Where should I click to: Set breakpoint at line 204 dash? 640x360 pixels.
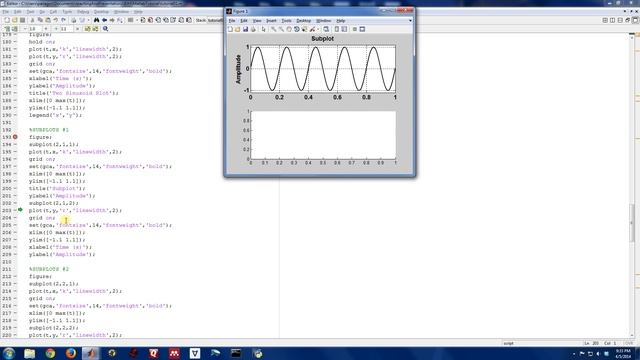click(x=15, y=218)
